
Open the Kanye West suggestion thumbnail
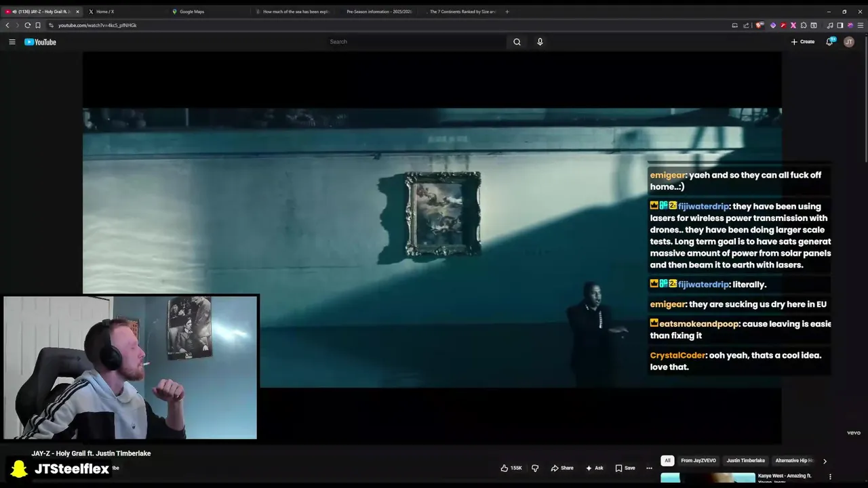tap(708, 477)
